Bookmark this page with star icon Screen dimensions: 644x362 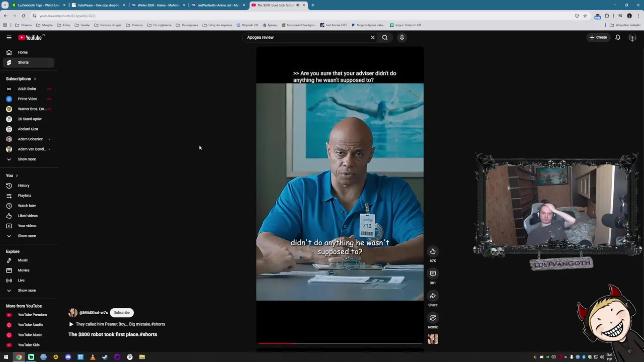coord(585,16)
